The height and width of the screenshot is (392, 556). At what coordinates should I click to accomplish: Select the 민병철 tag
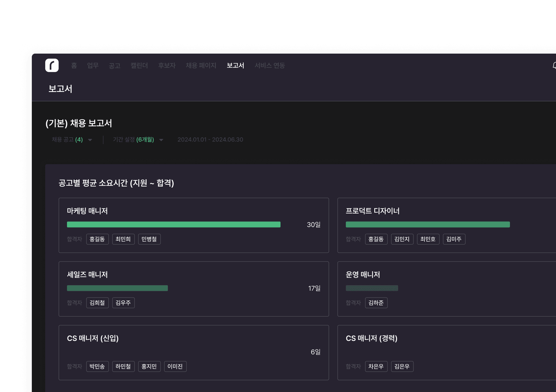[x=149, y=239]
